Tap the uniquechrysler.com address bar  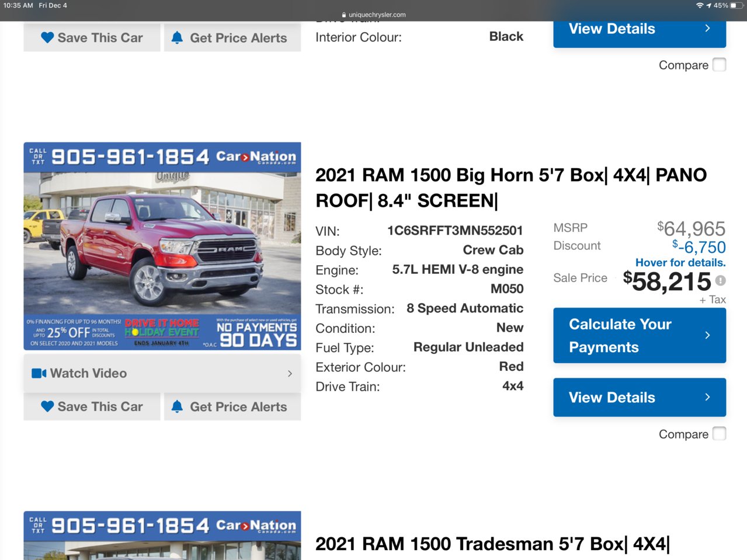pos(374,15)
